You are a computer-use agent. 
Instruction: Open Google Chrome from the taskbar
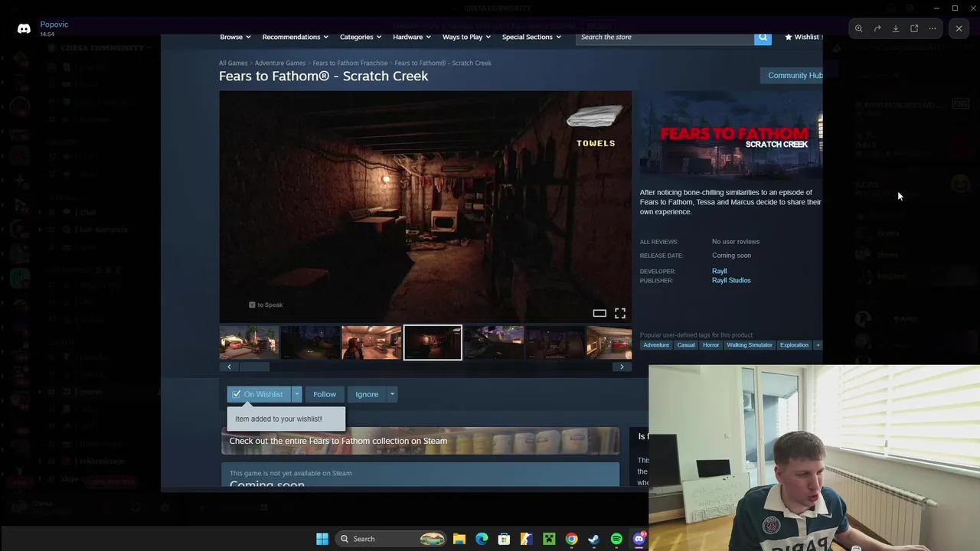(x=571, y=539)
